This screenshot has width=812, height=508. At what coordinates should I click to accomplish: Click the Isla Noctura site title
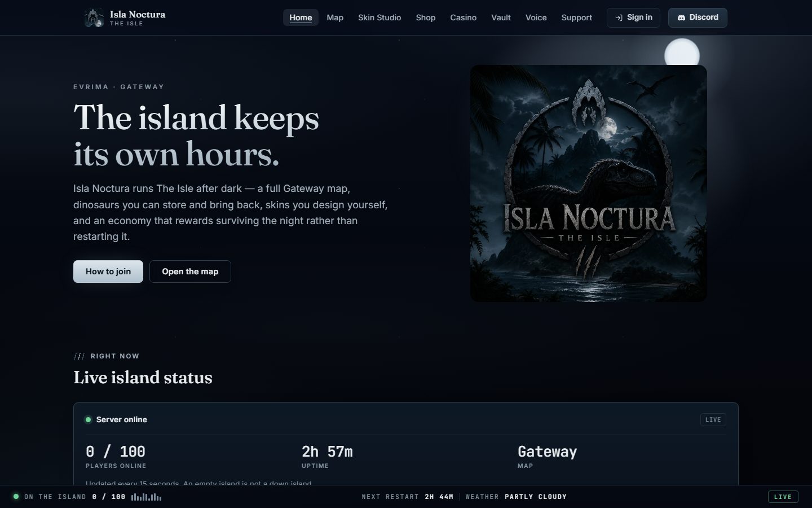(x=138, y=14)
